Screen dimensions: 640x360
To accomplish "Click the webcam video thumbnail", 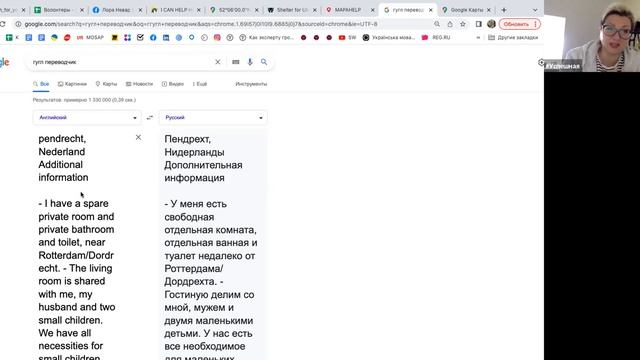I will 592,36.
